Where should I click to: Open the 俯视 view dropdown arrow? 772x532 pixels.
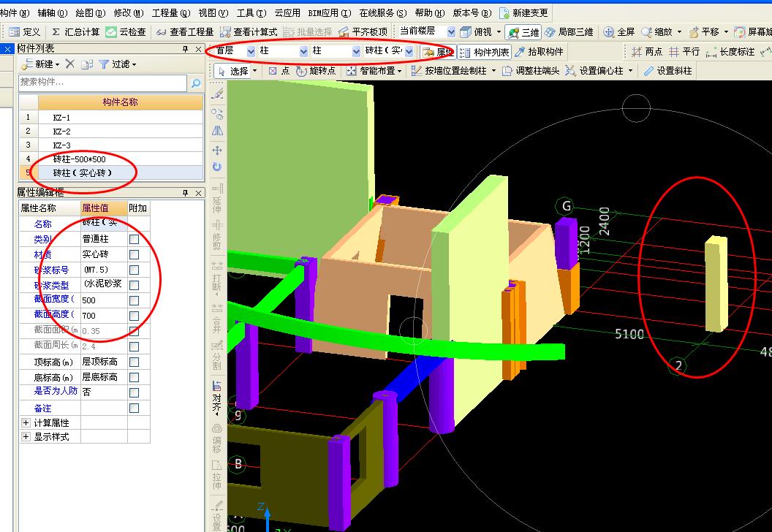(x=499, y=32)
